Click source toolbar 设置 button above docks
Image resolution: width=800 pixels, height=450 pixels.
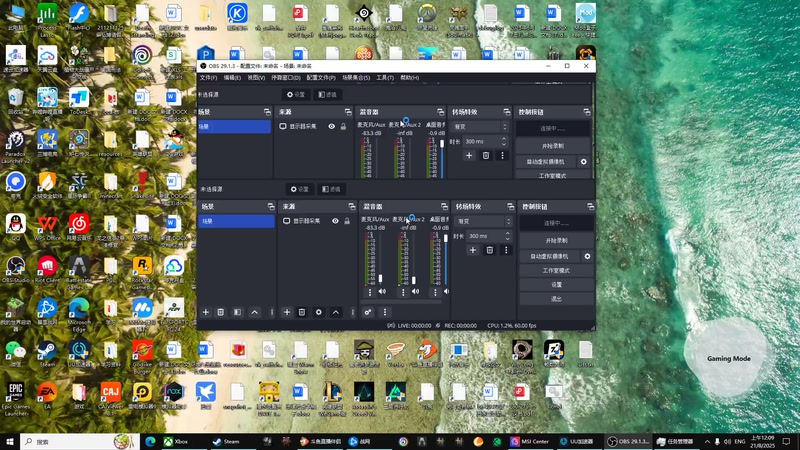point(300,189)
